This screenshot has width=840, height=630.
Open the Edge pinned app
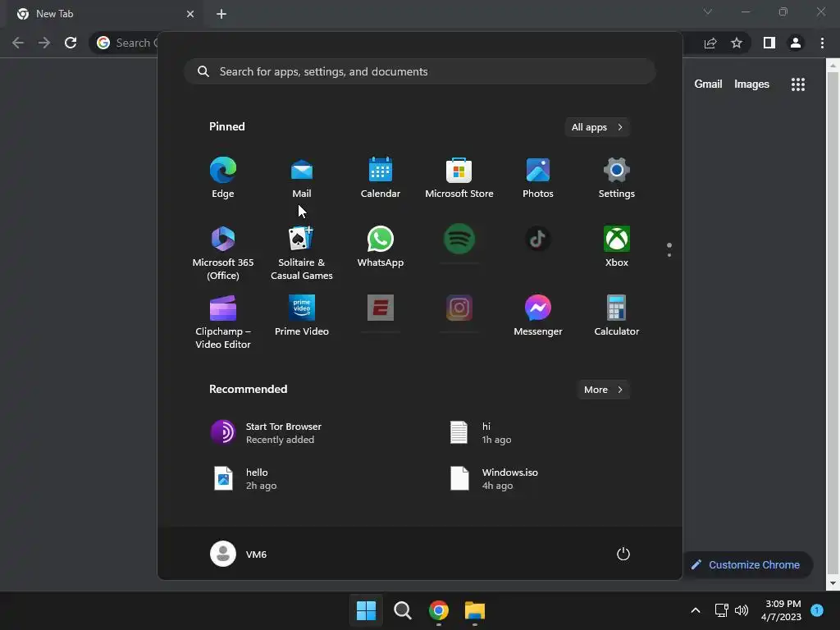(x=223, y=178)
